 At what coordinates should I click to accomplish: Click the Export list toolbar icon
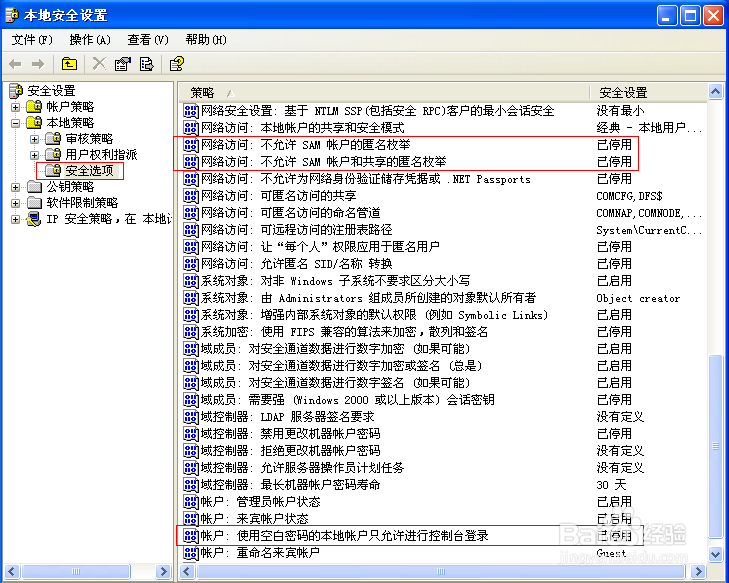coord(146,64)
